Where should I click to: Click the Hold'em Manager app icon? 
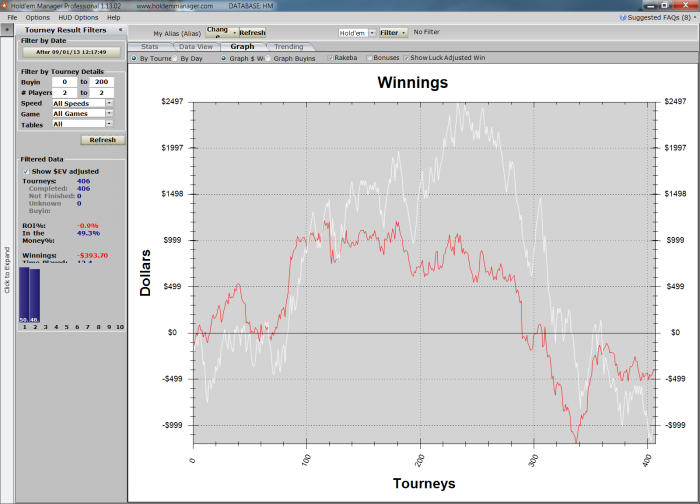pyautogui.click(x=4, y=5)
